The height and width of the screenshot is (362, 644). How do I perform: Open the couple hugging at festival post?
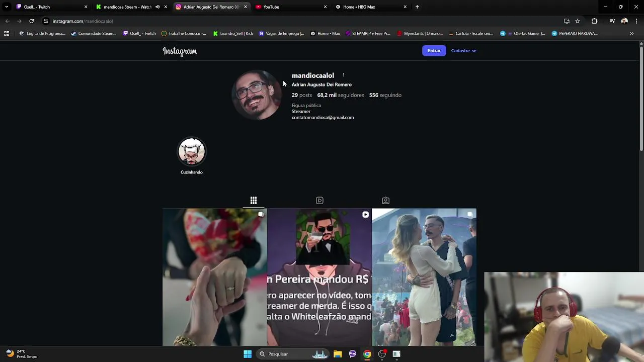click(x=424, y=277)
